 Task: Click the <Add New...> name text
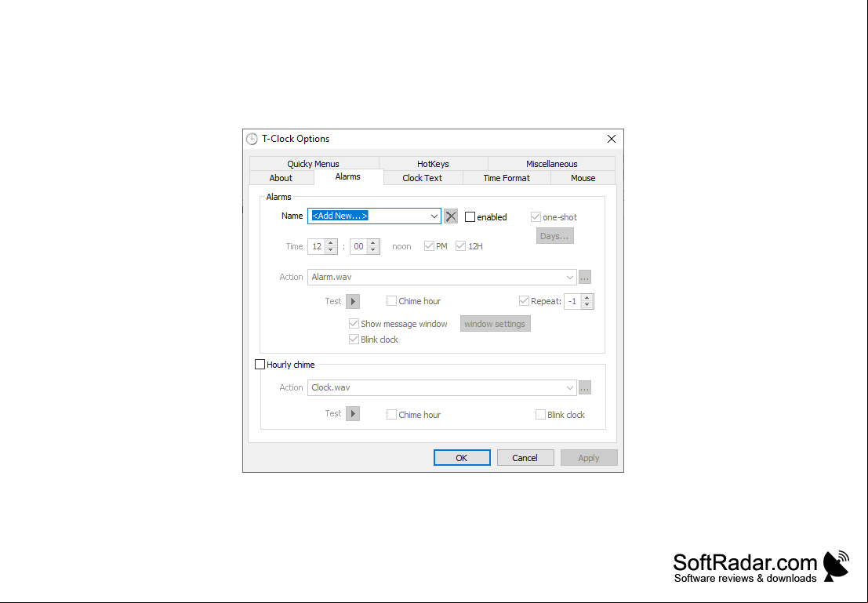click(x=340, y=216)
